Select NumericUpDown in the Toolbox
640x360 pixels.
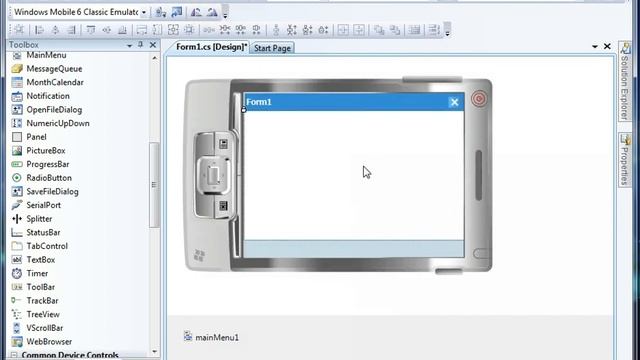click(x=58, y=123)
